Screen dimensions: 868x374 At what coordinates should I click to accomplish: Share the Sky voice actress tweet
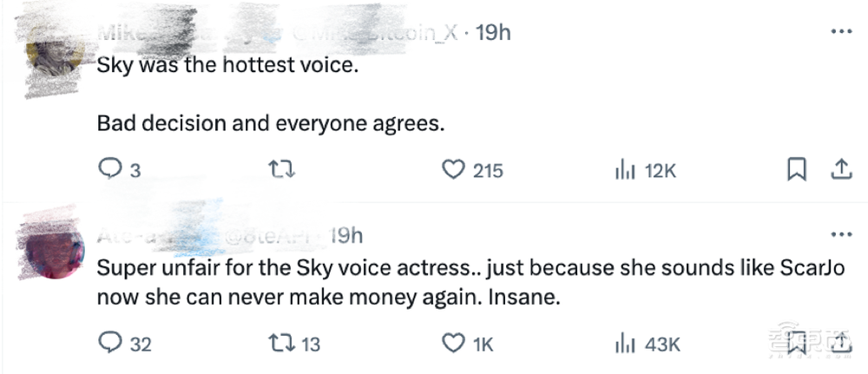pyautogui.click(x=840, y=344)
